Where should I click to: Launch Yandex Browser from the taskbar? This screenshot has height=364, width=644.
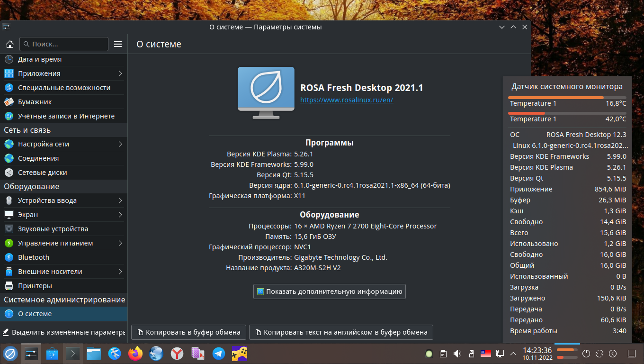[x=177, y=354]
